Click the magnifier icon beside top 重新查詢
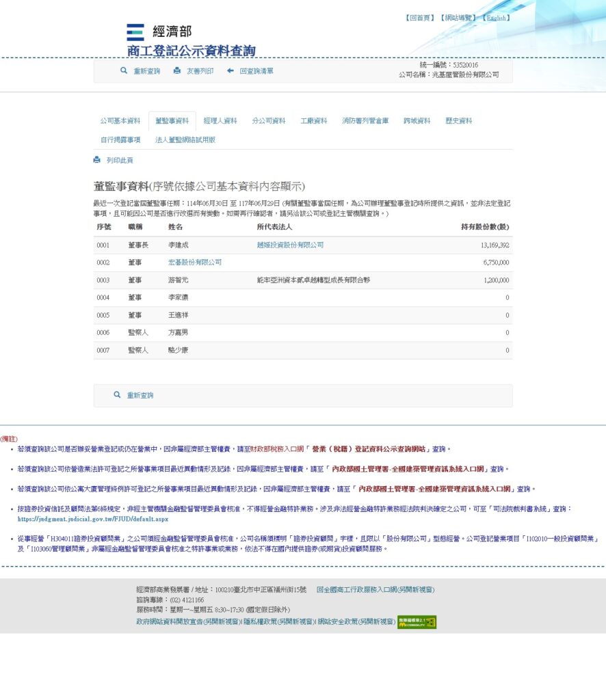606x700 pixels. pos(124,70)
